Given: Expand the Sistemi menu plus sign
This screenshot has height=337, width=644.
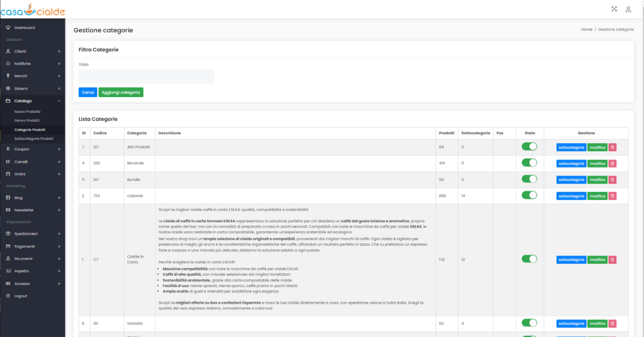Looking at the screenshot, I should [x=59, y=89].
